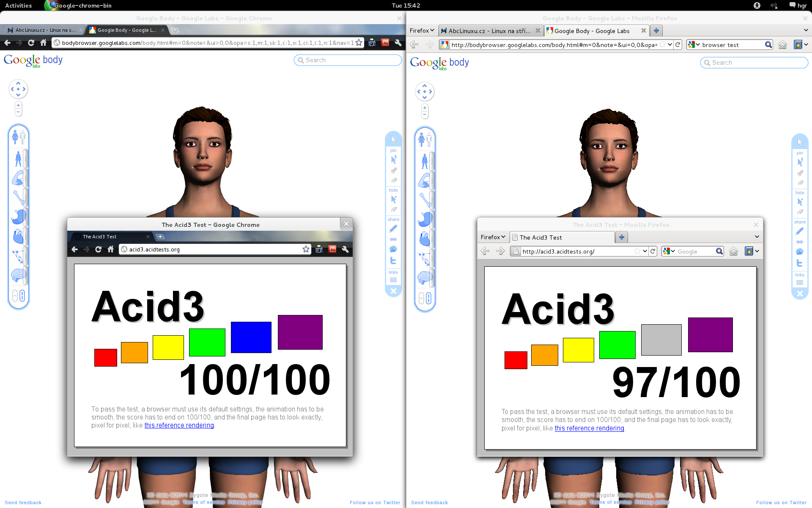The height and width of the screenshot is (508, 812).
Task: Click the home button in main Chrome toolbar
Action: tap(43, 43)
